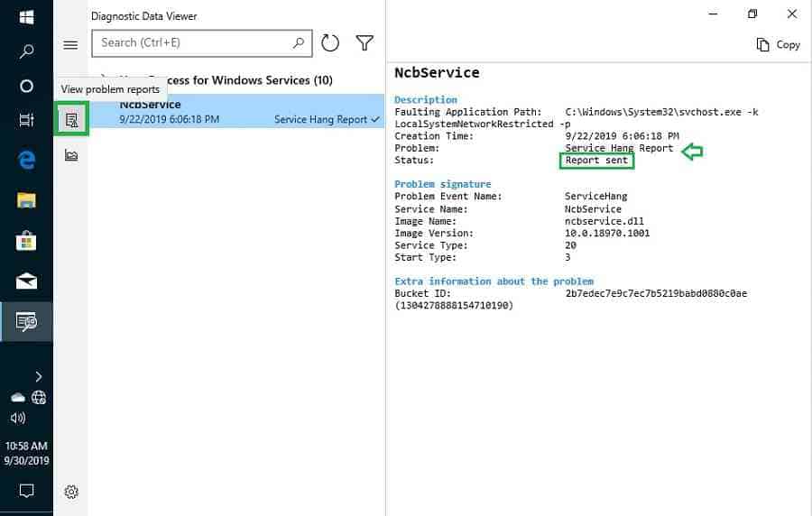Click magnifier icon in search box

[x=299, y=43]
